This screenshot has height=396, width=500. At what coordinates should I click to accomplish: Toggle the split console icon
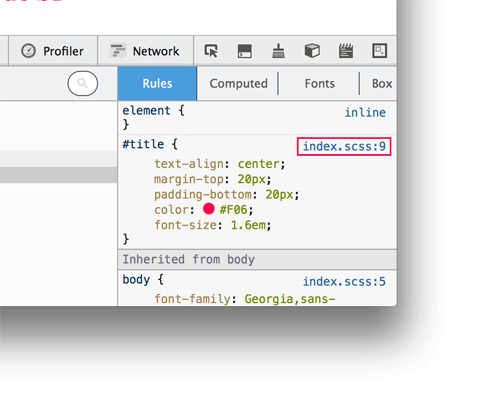coord(245,51)
